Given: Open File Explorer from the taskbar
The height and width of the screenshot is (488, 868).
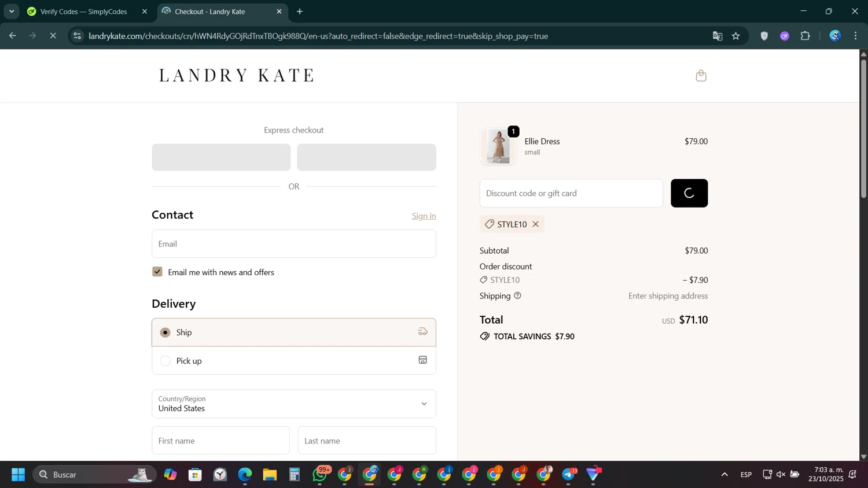Looking at the screenshot, I should point(270,475).
